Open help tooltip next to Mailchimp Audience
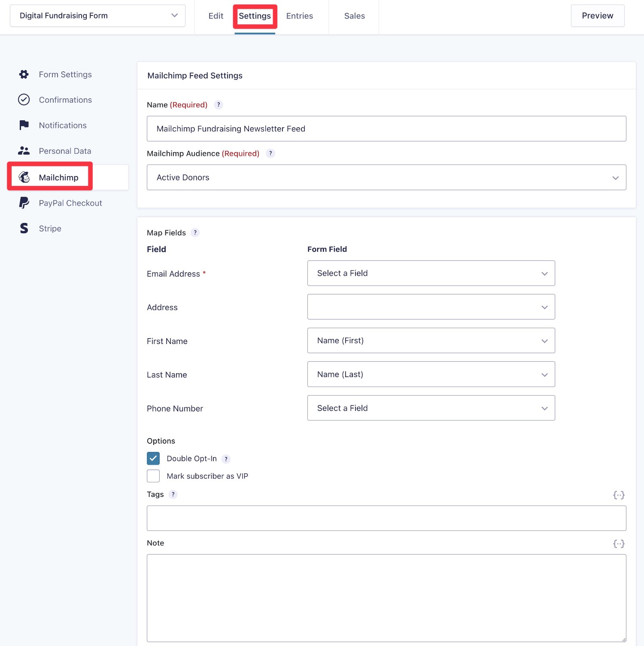The width and height of the screenshot is (644, 646). click(270, 153)
